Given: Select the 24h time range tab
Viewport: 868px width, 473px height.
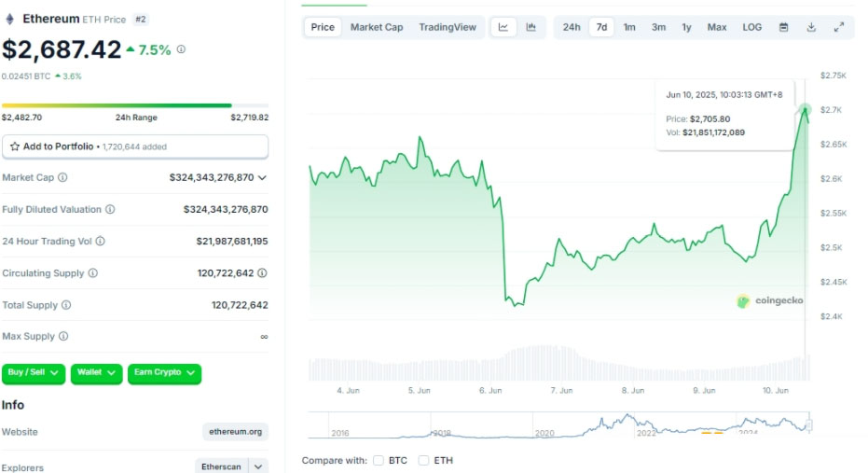Looking at the screenshot, I should tap(572, 27).
